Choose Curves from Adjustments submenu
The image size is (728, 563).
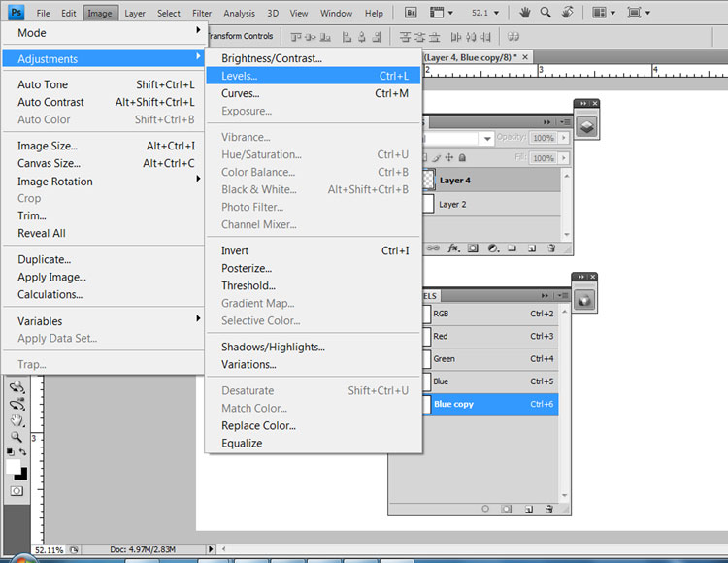pos(314,93)
